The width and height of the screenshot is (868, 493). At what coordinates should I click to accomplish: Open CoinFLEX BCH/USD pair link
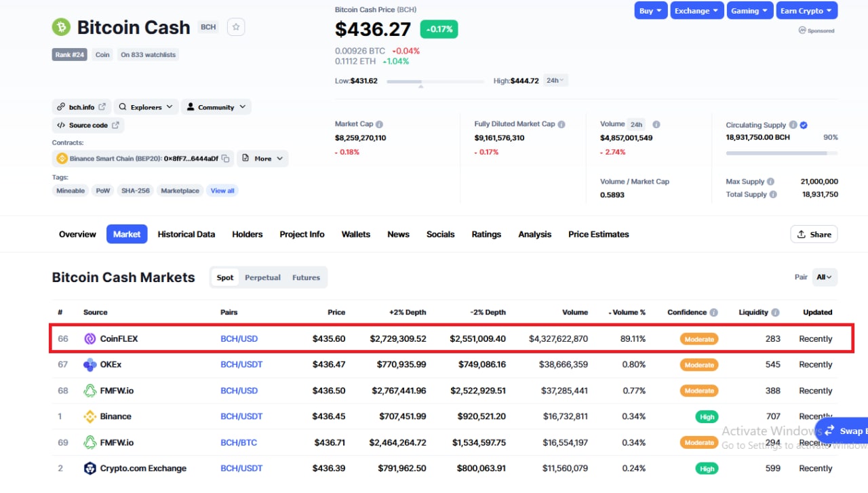pos(239,338)
